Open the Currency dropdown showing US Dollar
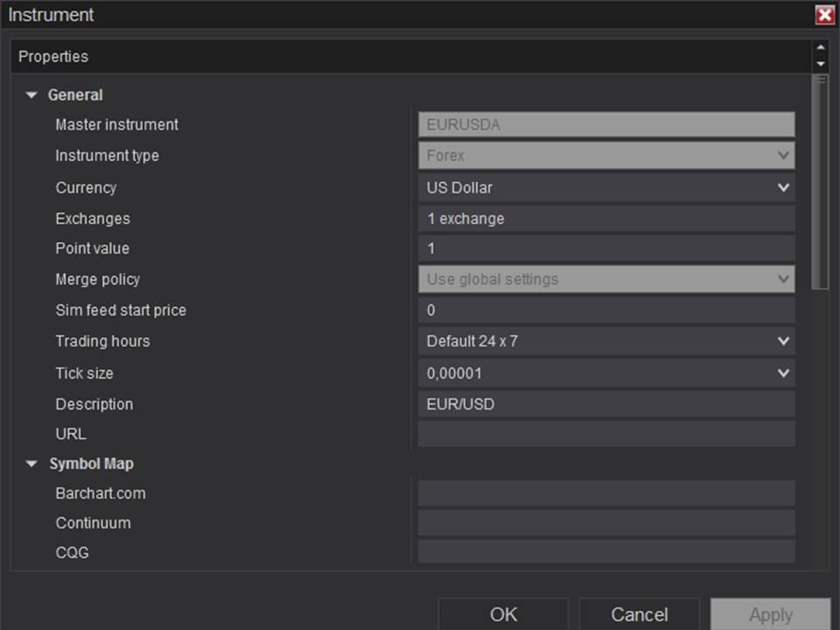 [606, 187]
